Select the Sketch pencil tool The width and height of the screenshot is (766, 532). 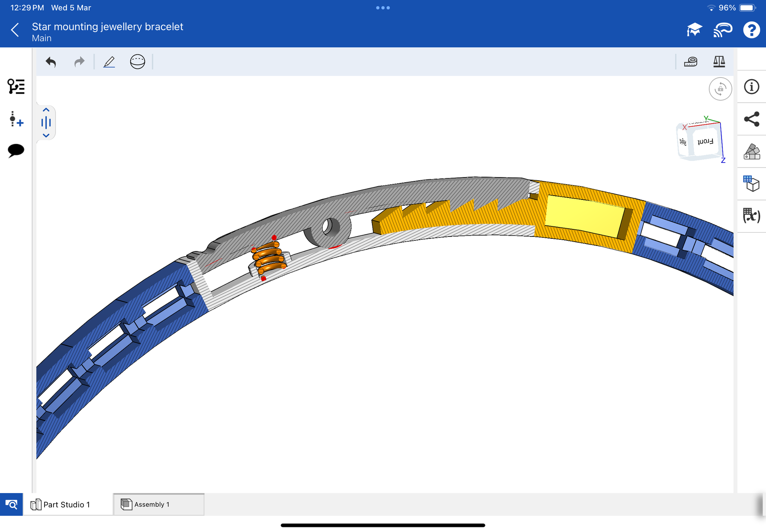click(109, 62)
